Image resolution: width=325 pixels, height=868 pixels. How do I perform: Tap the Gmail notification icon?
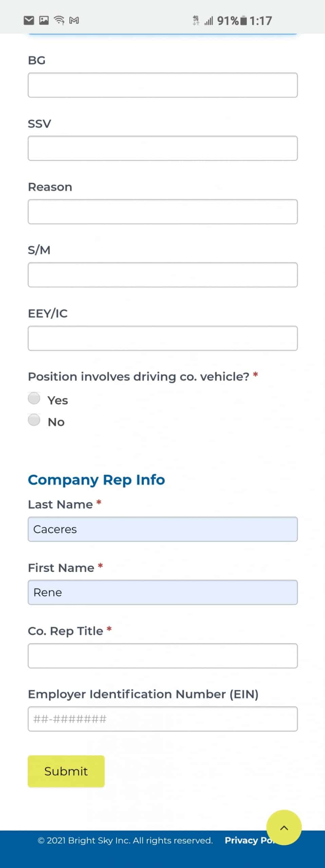pyautogui.click(x=74, y=21)
